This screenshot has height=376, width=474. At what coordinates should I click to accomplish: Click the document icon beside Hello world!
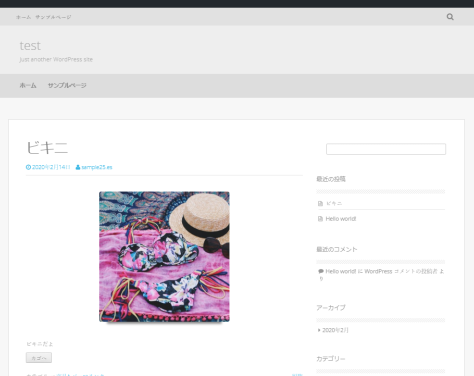click(x=320, y=219)
